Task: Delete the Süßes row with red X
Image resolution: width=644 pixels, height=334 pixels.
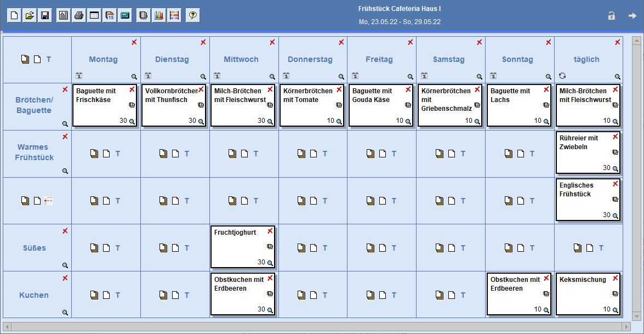Action: [65, 231]
